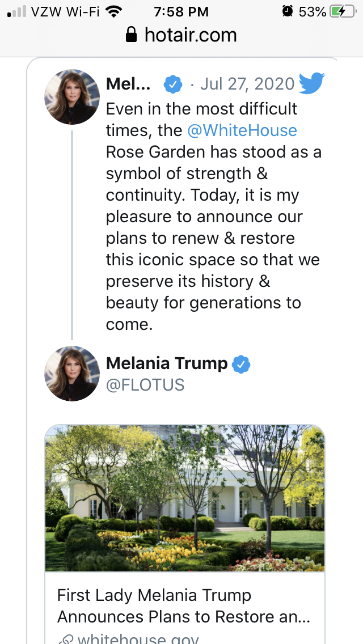Tap the lock icon in address bar

coord(132,36)
